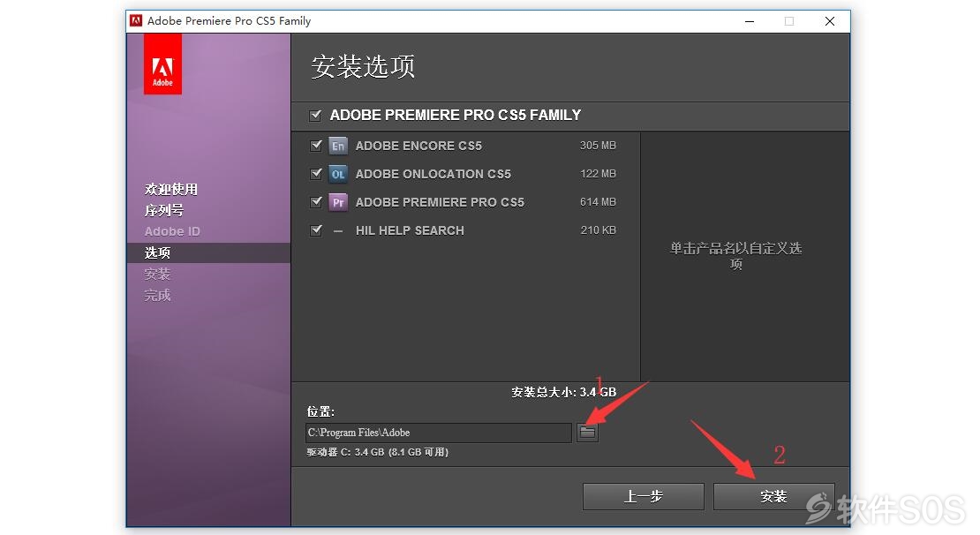Select the 安装 step in sidebar
Screen dimensions: 980x535
point(157,274)
